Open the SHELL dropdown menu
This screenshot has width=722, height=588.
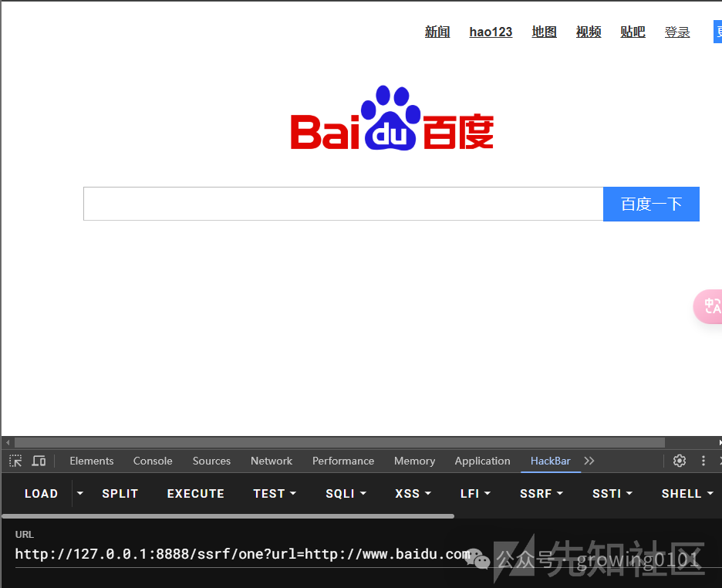(x=687, y=494)
